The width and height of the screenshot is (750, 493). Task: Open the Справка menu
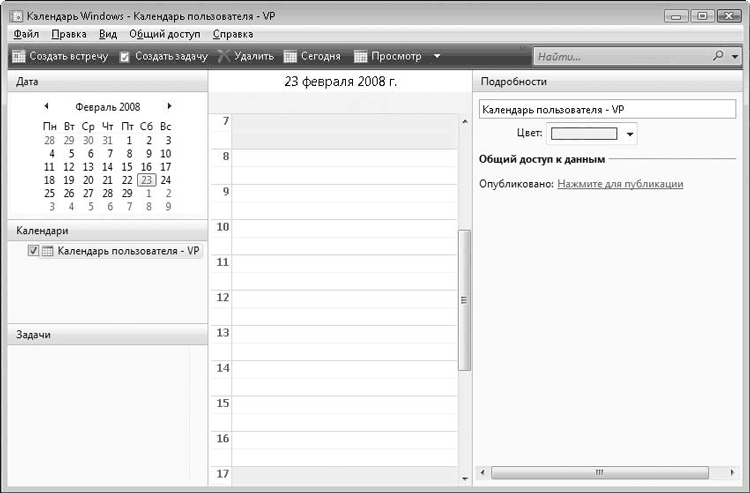pos(233,34)
